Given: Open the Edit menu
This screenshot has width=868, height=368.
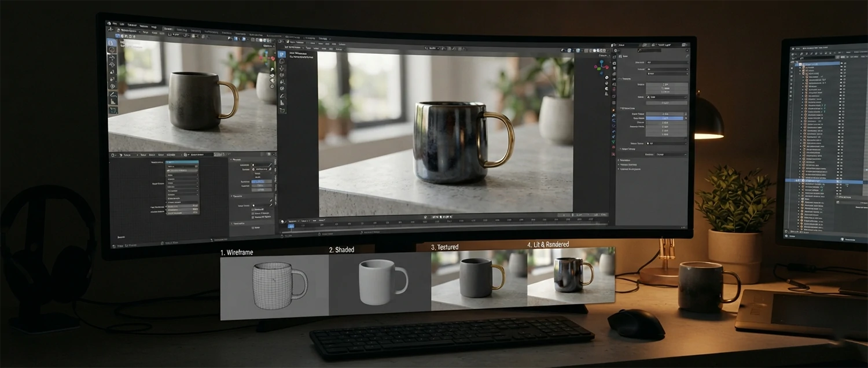Looking at the screenshot, I should (x=122, y=24).
